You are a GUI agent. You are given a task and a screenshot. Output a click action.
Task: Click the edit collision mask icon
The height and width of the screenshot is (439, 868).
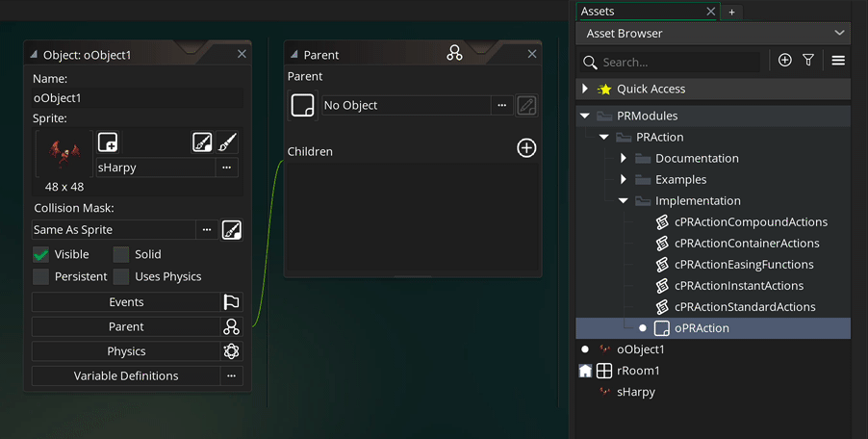click(231, 229)
